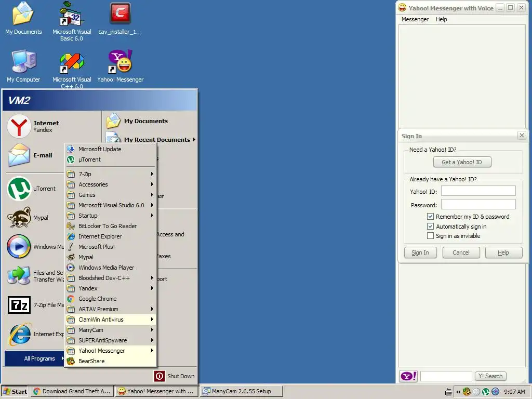
Task: Expand the Yandex programs folder
Action: tap(111, 288)
